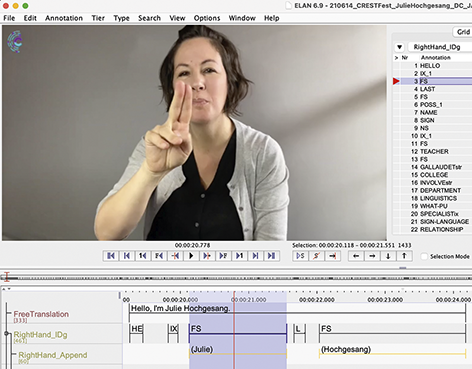Image resolution: width=472 pixels, height=369 pixels.
Task: Click the Annotation column header
Action: (436, 58)
